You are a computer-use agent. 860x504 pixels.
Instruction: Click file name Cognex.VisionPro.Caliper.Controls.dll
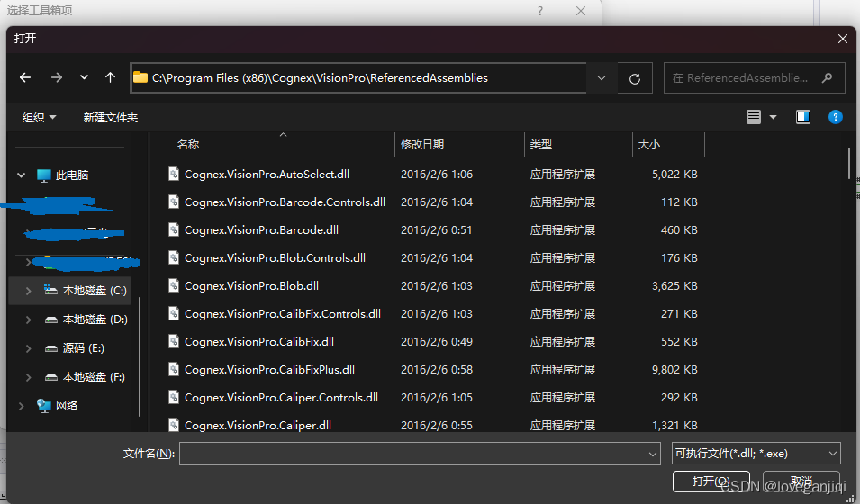pyautogui.click(x=281, y=398)
